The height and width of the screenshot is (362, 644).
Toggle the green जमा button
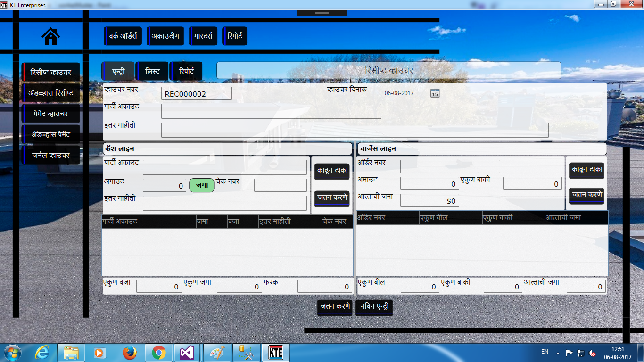pyautogui.click(x=202, y=186)
